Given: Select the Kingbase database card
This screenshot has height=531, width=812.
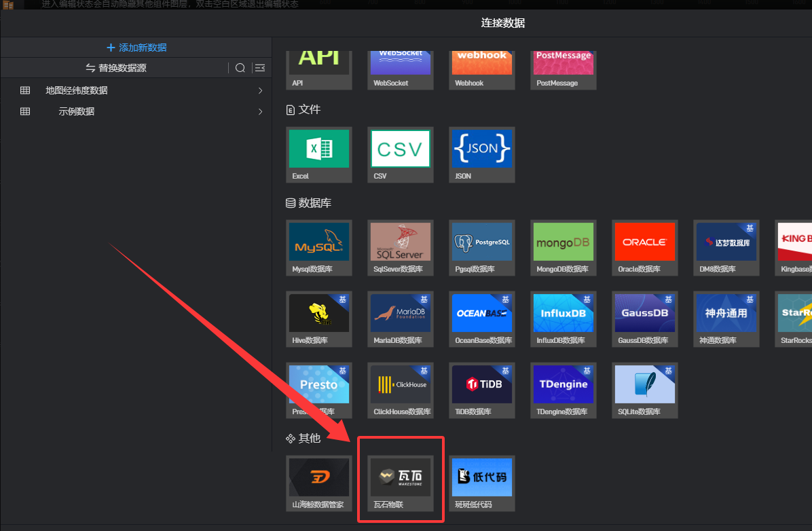Looking at the screenshot, I should [794, 248].
